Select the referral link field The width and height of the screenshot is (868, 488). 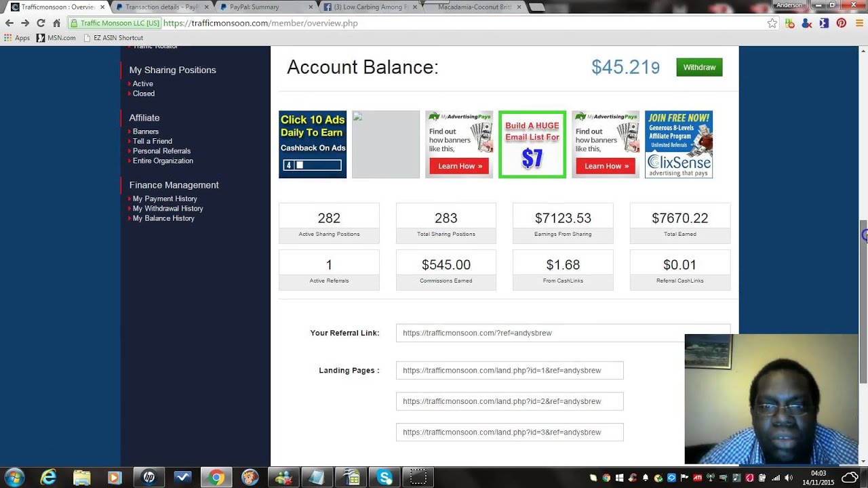coord(563,333)
